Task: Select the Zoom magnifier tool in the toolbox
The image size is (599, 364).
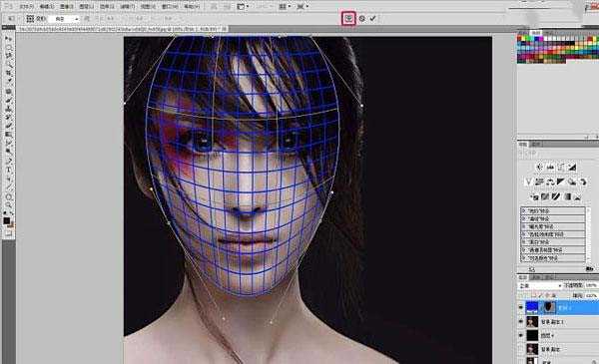Action: [8, 205]
